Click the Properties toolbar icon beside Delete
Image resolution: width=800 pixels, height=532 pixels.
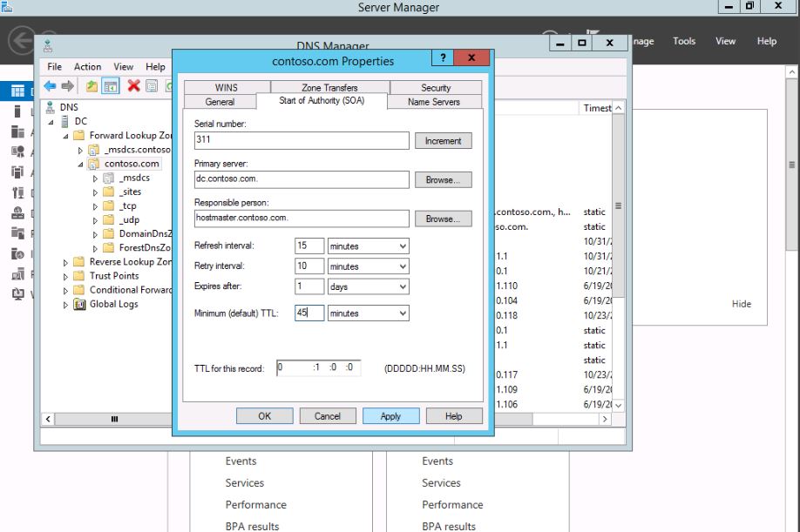(152, 86)
